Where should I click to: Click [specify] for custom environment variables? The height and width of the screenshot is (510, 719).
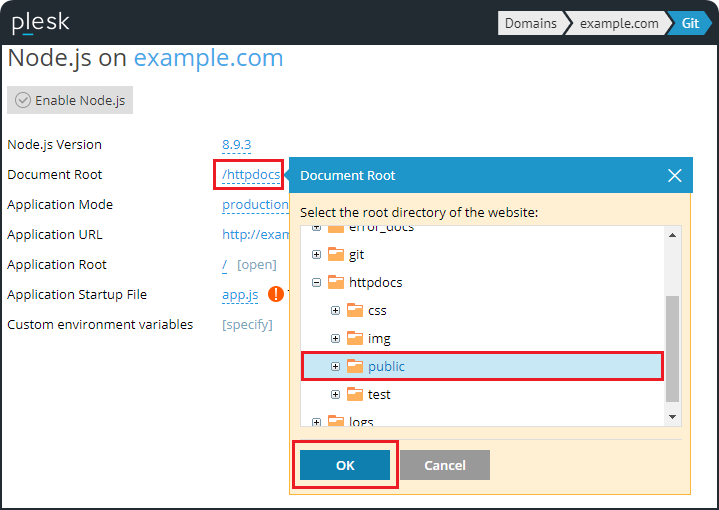247,325
